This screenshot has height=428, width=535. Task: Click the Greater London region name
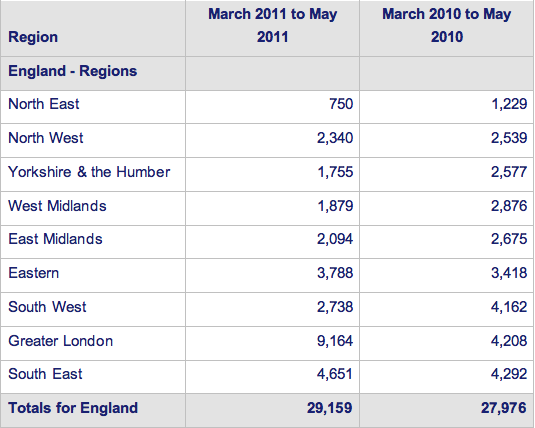[x=60, y=341]
